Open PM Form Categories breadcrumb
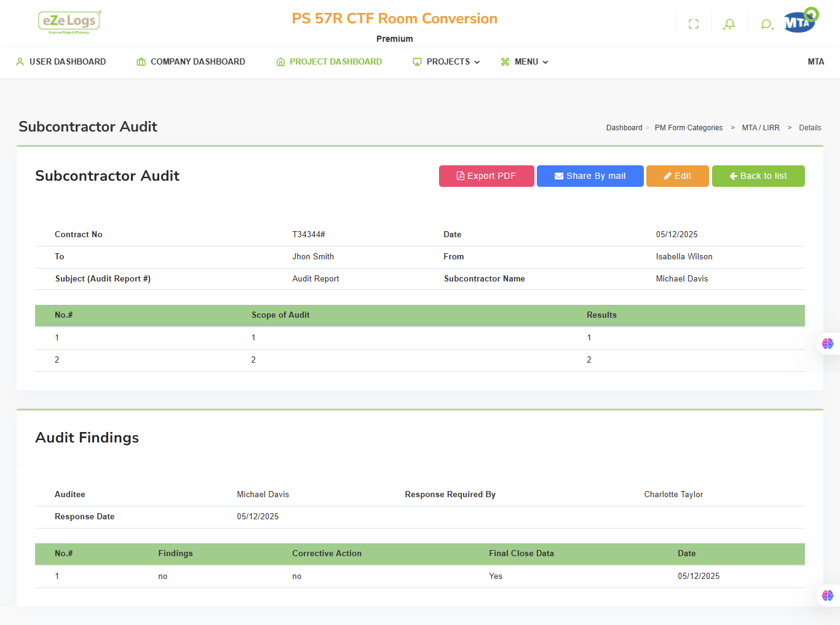This screenshot has height=625, width=840. (689, 128)
